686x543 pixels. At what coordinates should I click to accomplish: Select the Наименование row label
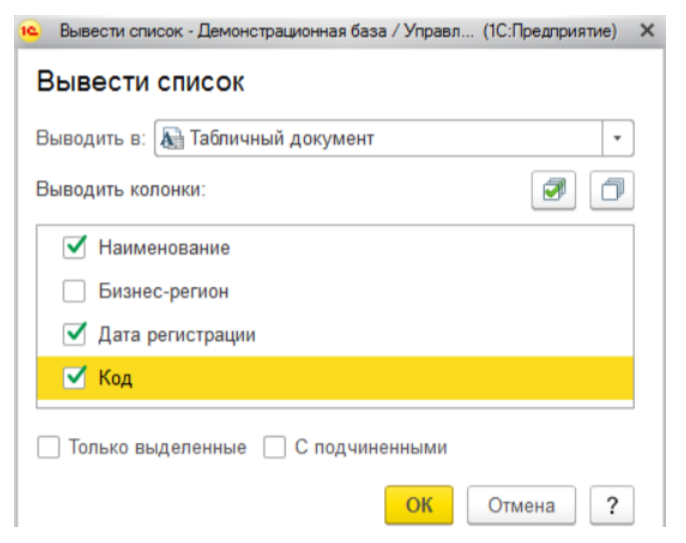[x=164, y=247]
